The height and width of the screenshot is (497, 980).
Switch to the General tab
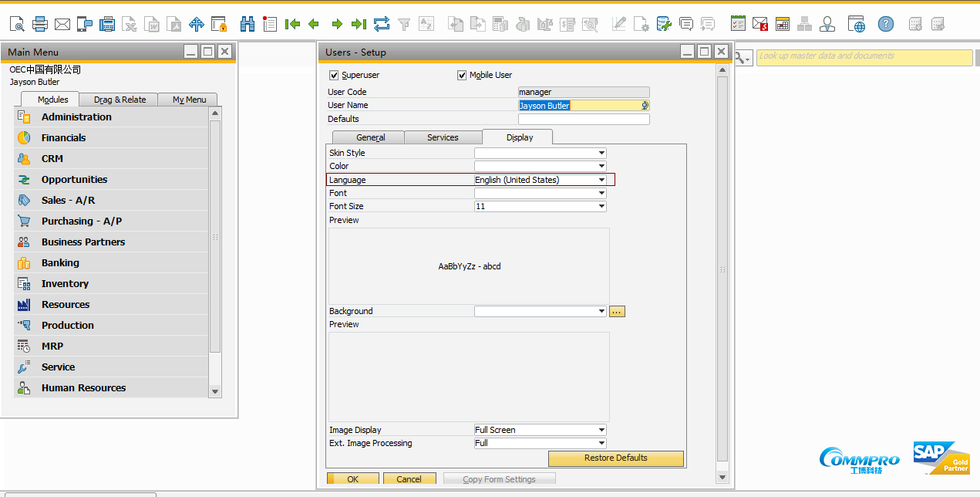[370, 137]
